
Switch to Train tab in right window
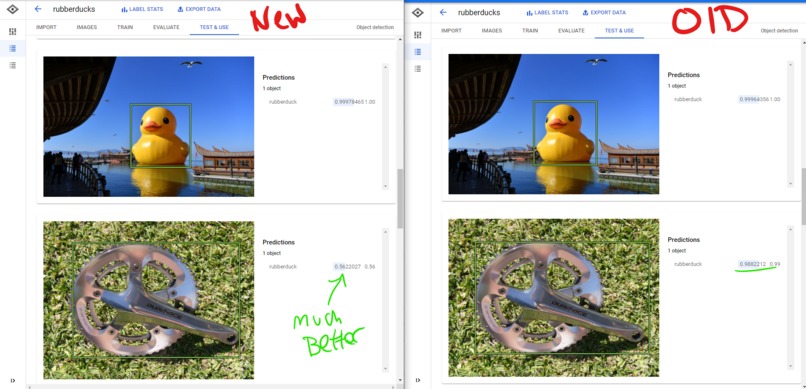click(530, 30)
